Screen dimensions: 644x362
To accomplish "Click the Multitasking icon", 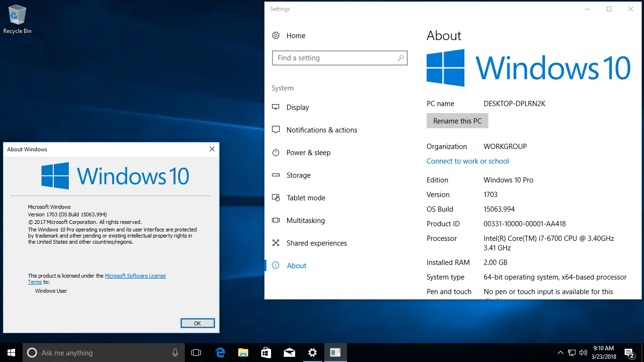I will [x=276, y=221].
